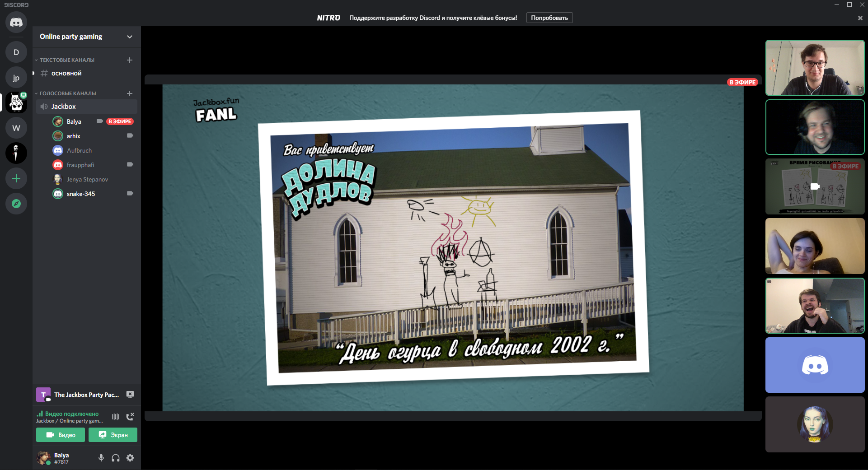Open Discord home from the logo icon
Viewport: 868px width, 470px height.
[x=16, y=22]
